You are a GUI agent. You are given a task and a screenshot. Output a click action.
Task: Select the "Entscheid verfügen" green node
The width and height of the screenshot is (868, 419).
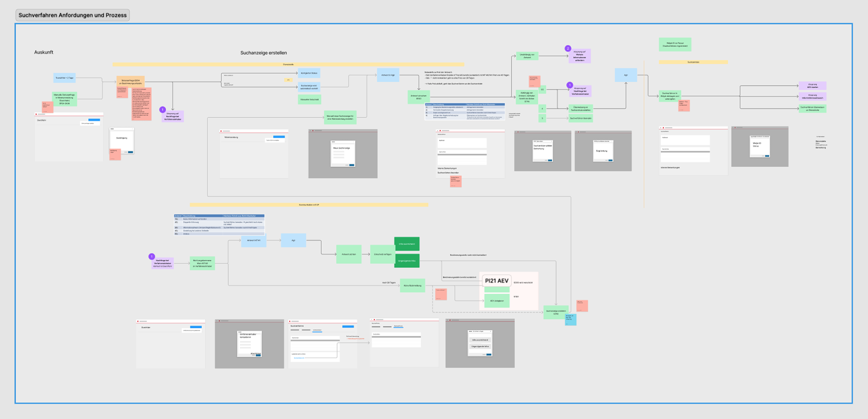(382, 254)
